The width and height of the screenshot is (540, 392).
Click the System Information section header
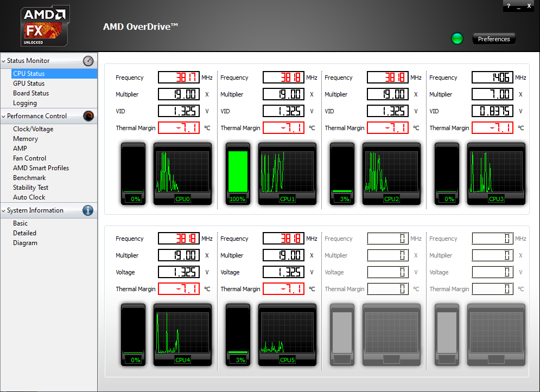[49, 210]
